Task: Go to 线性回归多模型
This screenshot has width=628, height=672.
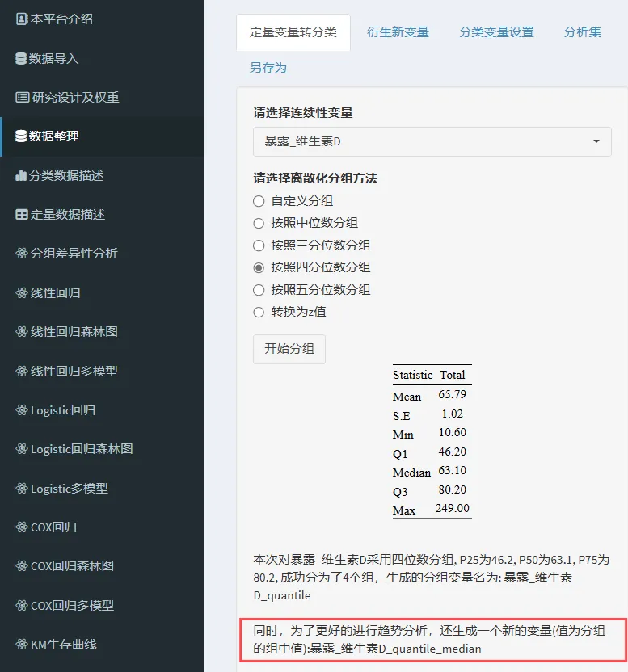Action: point(102,371)
